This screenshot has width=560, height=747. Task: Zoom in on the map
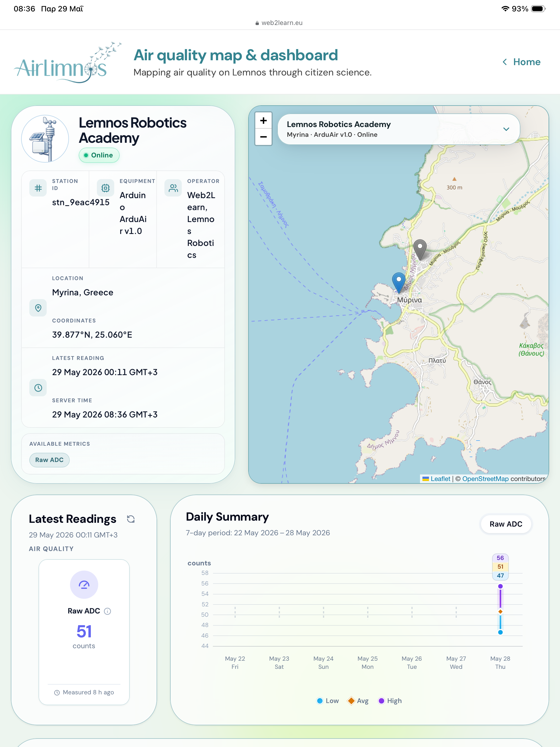(x=264, y=121)
